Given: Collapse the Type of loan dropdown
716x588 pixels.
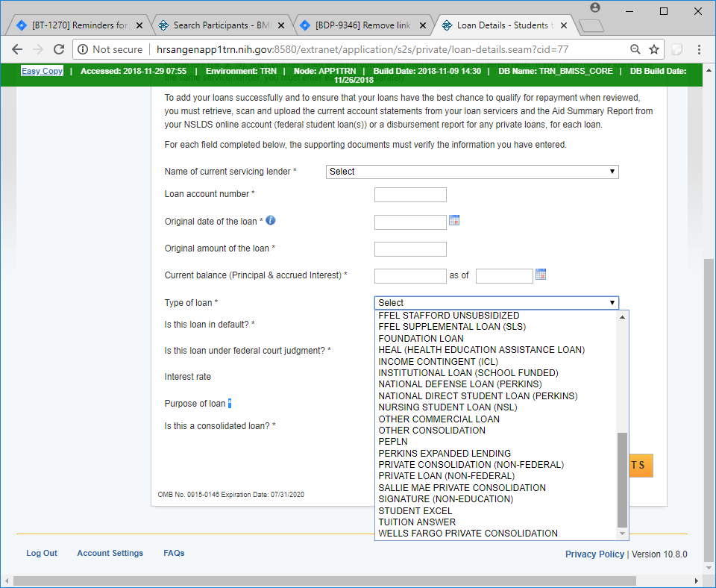Looking at the screenshot, I should tap(496, 303).
